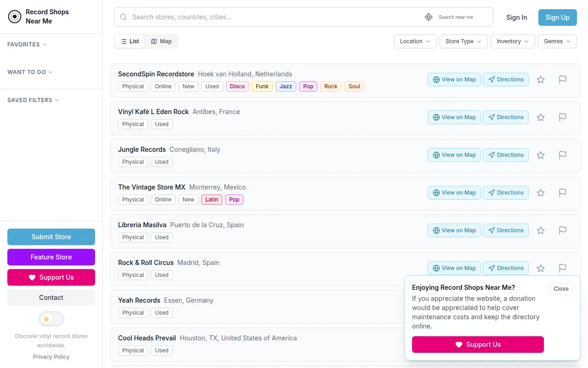This screenshot has height=368, width=588.
Task: Expand the Saved Filters section
Action: click(x=33, y=100)
